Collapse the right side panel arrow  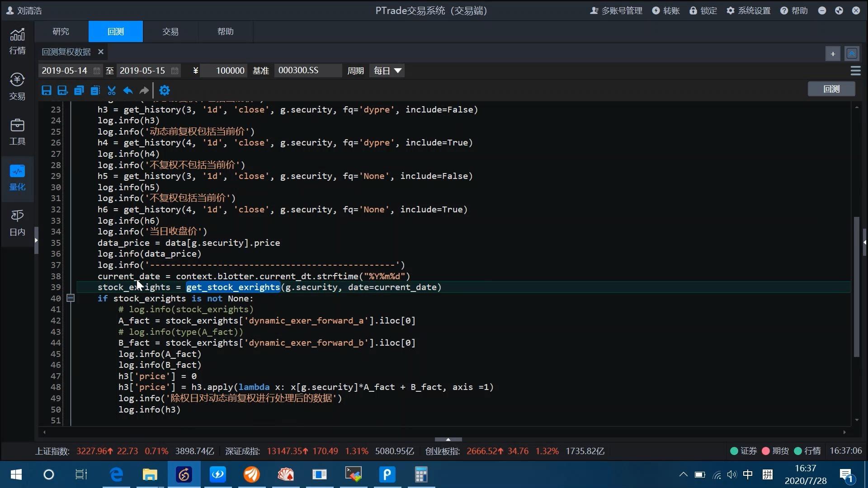[864, 242]
